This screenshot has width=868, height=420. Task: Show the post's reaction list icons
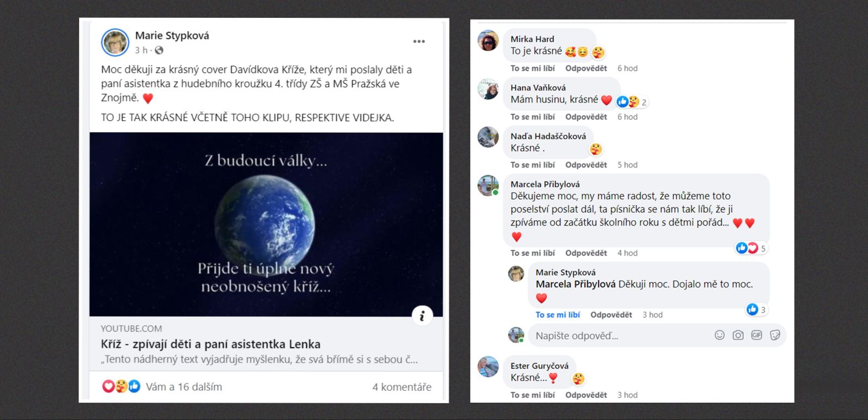point(122,386)
